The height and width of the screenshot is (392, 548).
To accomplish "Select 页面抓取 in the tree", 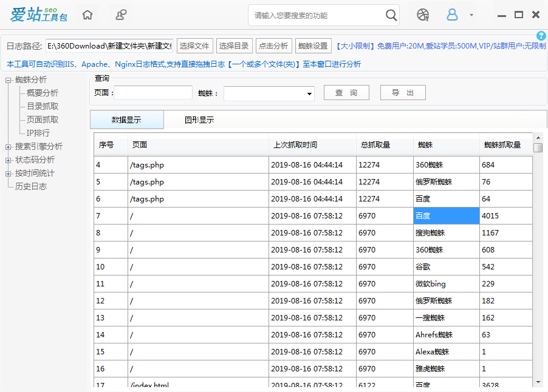I will pyautogui.click(x=43, y=120).
